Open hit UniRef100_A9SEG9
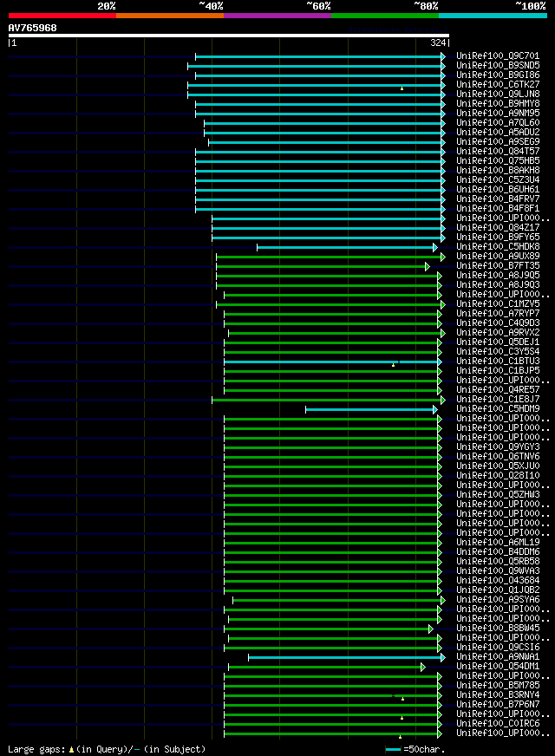 coord(498,142)
